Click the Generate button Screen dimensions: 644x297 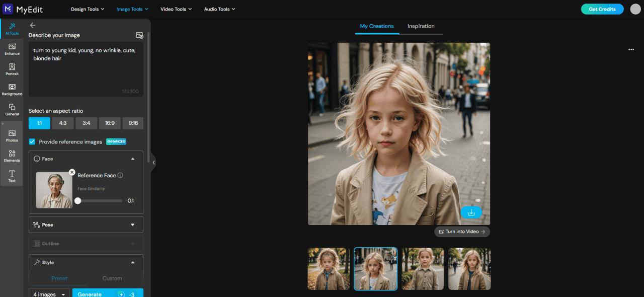coord(108,294)
